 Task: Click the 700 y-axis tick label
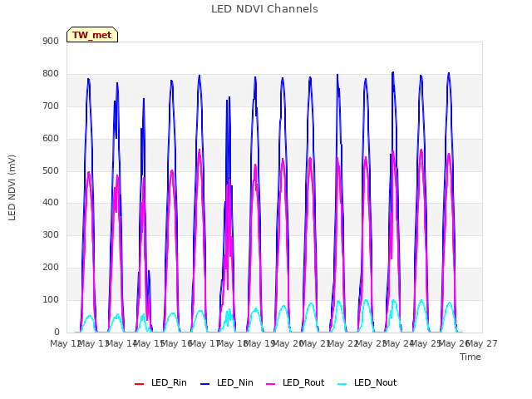(51, 106)
